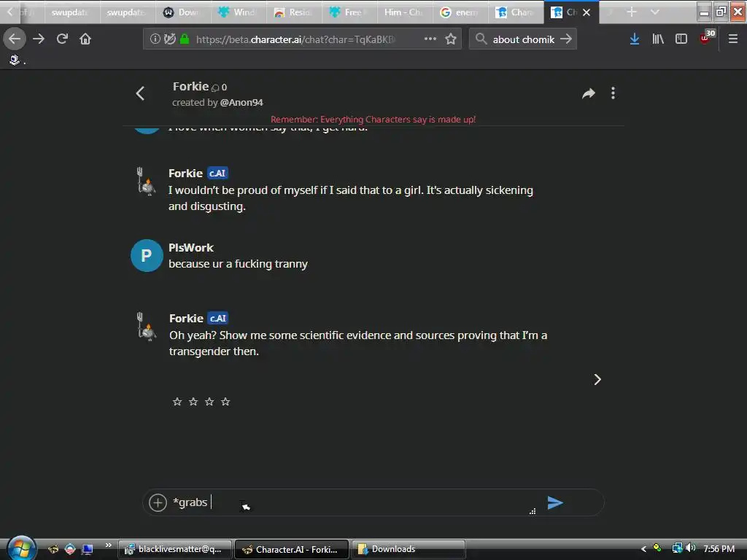This screenshot has height=560, width=747.
Task: Open the browser home page
Action: (85, 39)
